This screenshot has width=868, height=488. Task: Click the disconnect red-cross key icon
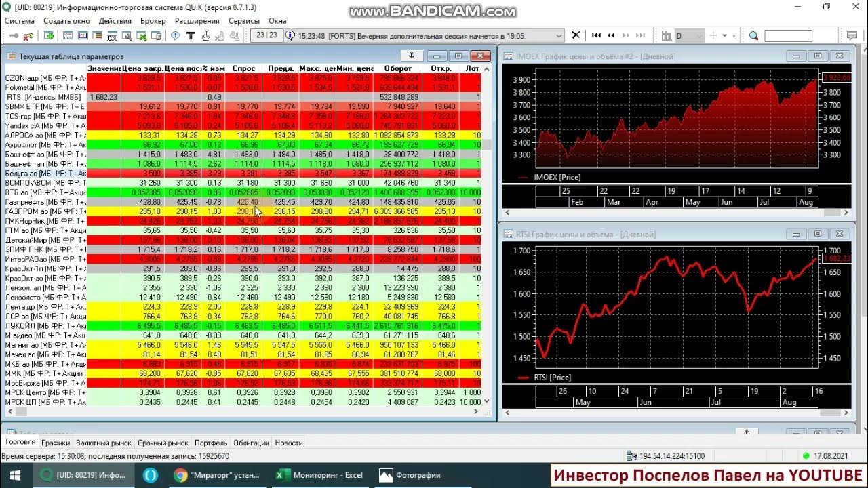click(x=28, y=35)
